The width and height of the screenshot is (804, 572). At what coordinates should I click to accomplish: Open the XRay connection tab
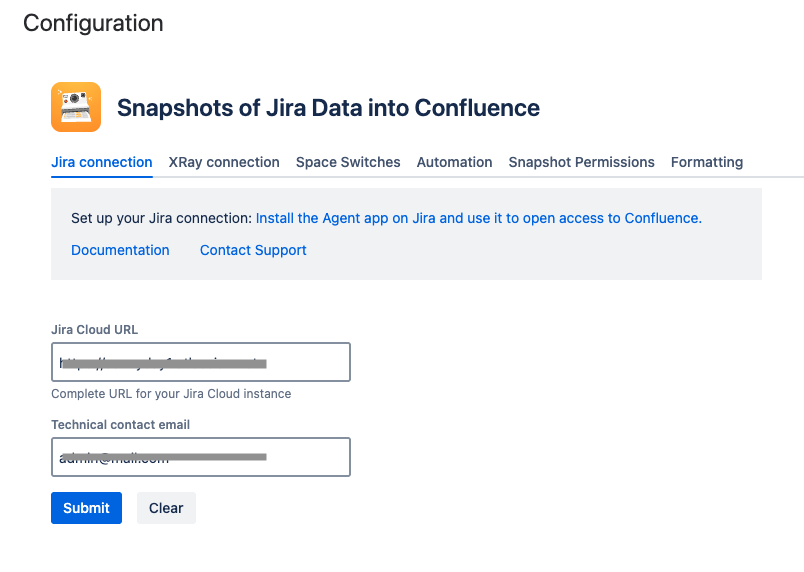(x=224, y=162)
